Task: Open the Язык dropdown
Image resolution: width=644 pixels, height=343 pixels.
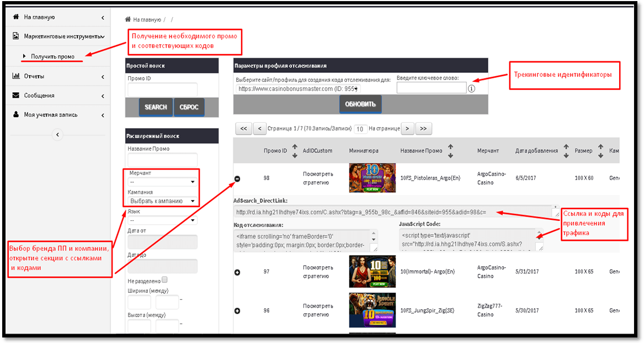Action: tap(163, 220)
